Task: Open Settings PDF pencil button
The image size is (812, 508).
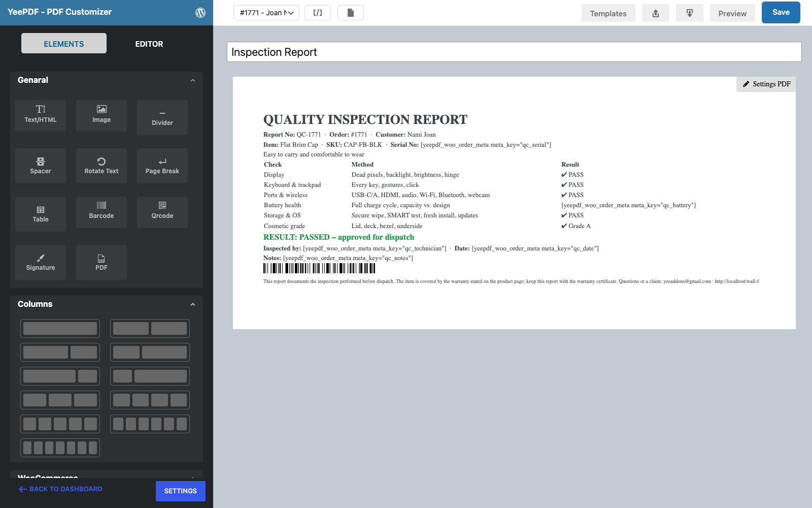Action: pos(766,84)
